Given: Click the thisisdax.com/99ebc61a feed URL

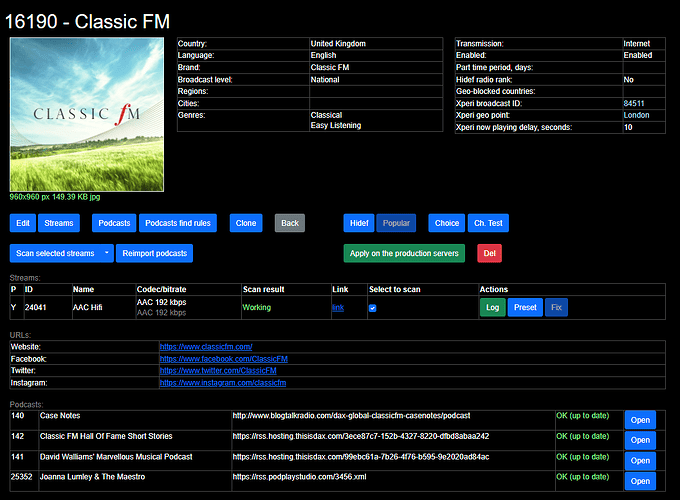Looking at the screenshot, I should pos(361,457).
